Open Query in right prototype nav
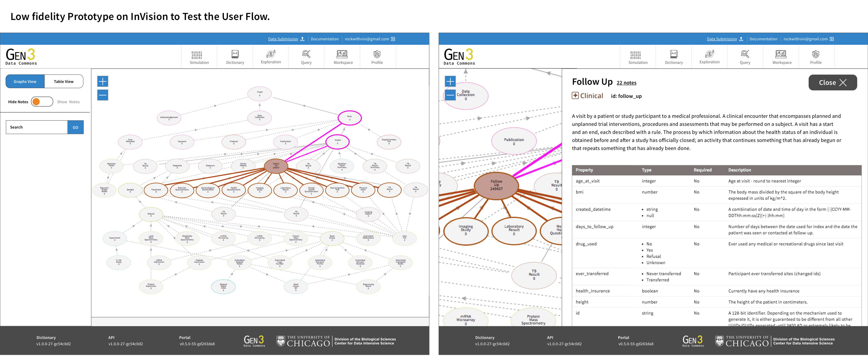Screen dimensions: 868x356 (x=745, y=57)
